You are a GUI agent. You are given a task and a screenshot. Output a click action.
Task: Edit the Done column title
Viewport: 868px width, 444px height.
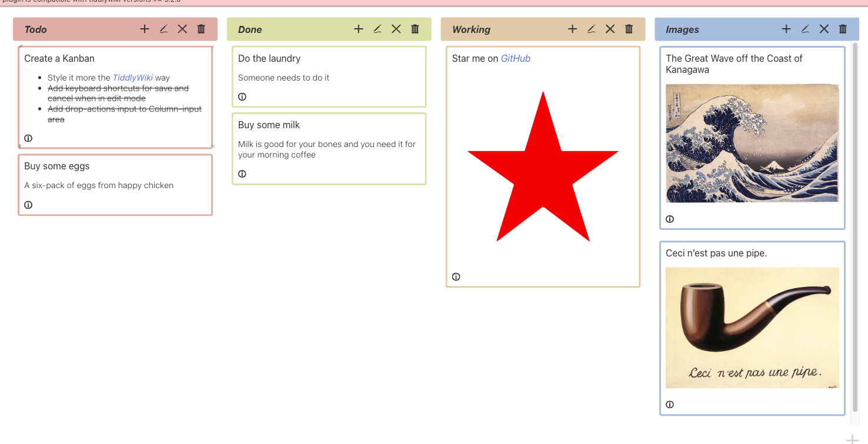click(378, 29)
